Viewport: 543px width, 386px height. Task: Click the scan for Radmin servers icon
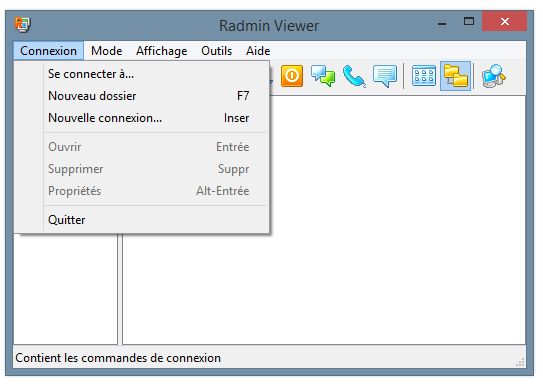[x=493, y=76]
